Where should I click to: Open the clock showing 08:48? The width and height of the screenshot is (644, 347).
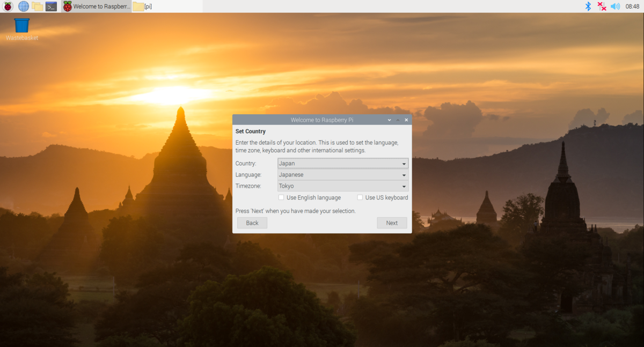[632, 6]
